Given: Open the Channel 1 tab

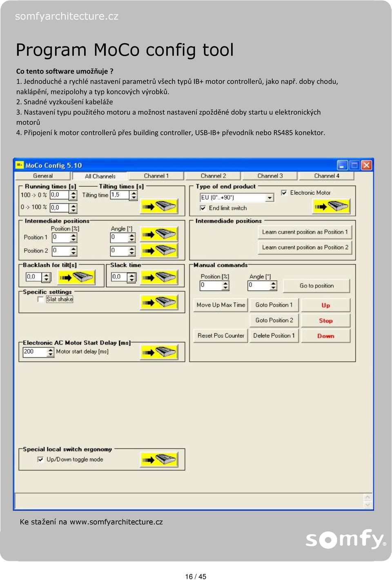Looking at the screenshot, I should tap(156, 176).
